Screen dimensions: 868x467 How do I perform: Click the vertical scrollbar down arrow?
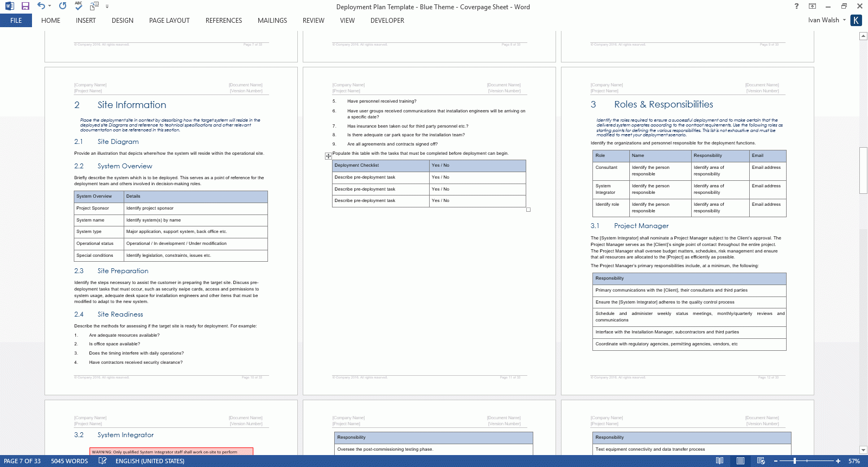point(863,450)
